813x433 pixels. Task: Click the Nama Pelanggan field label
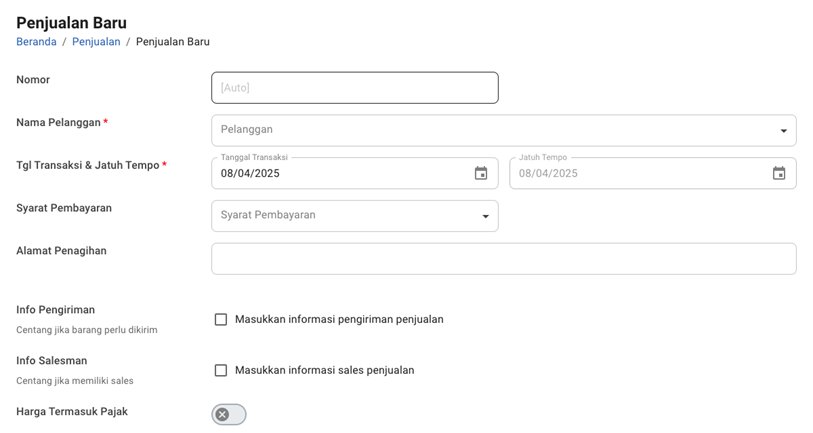tap(58, 123)
